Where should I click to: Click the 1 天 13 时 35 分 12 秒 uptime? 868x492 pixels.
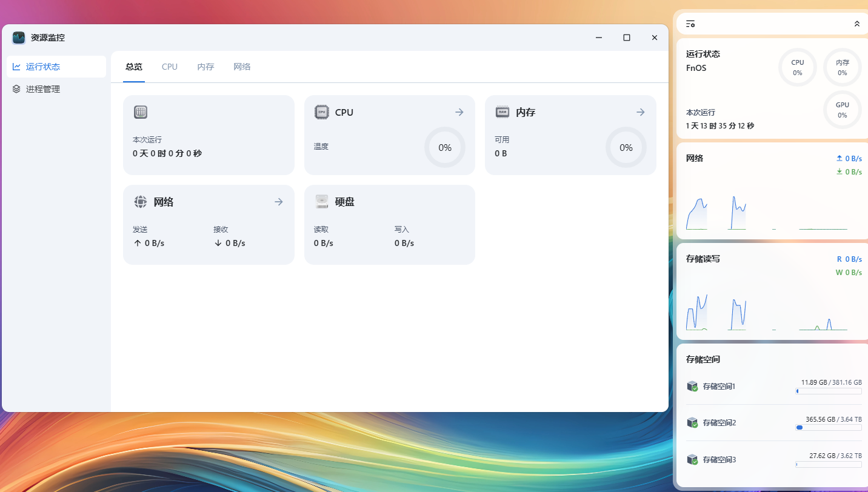[x=720, y=126]
